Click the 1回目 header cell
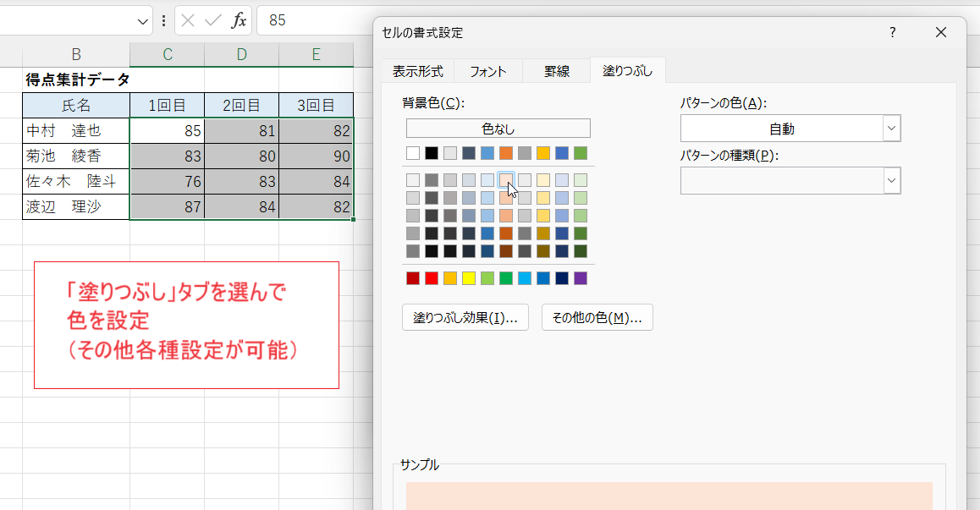The height and width of the screenshot is (510, 980). pyautogui.click(x=167, y=106)
